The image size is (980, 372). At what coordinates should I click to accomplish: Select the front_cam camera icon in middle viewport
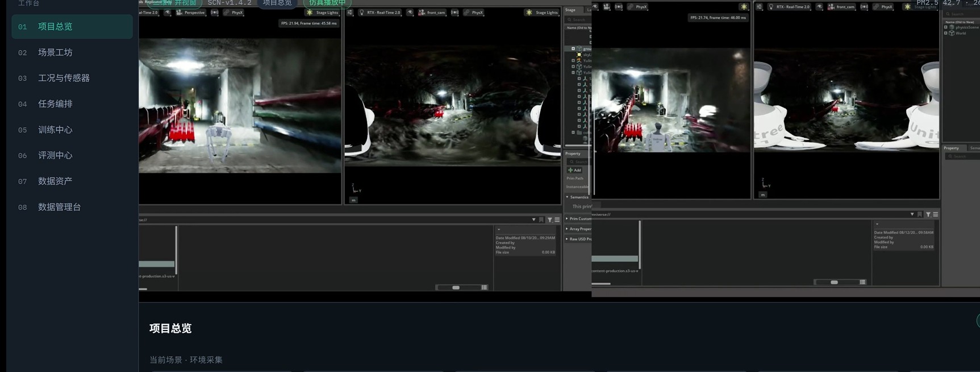click(x=422, y=13)
